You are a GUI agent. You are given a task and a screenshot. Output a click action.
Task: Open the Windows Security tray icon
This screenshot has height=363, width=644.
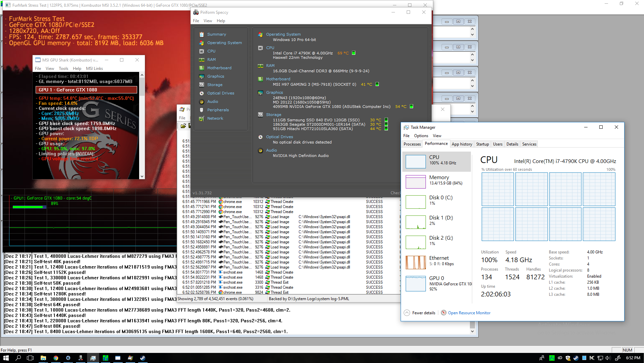point(568,358)
